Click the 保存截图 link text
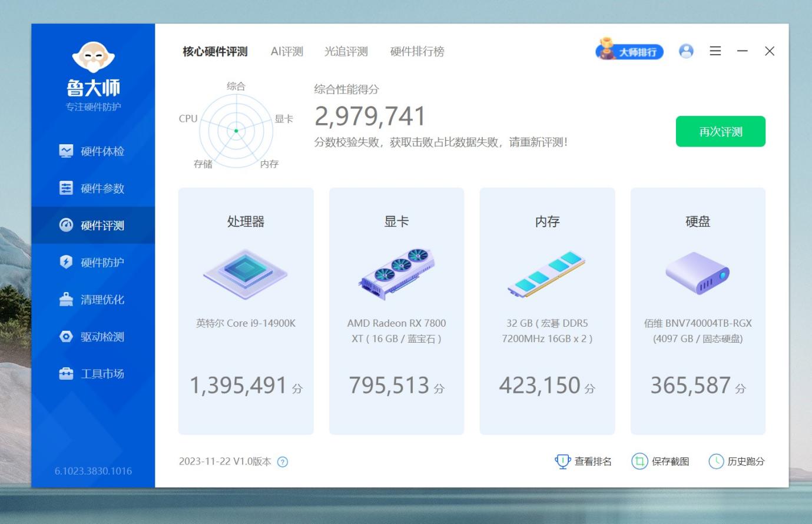 tap(670, 462)
